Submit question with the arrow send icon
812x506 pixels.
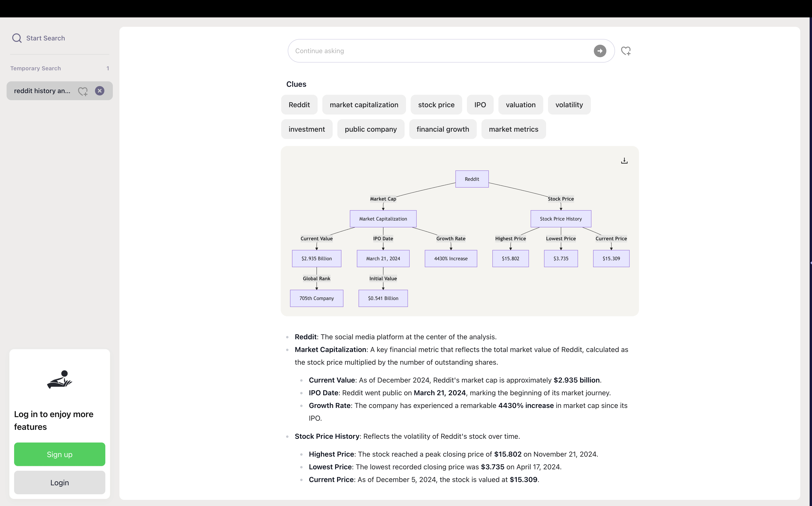[x=600, y=51]
